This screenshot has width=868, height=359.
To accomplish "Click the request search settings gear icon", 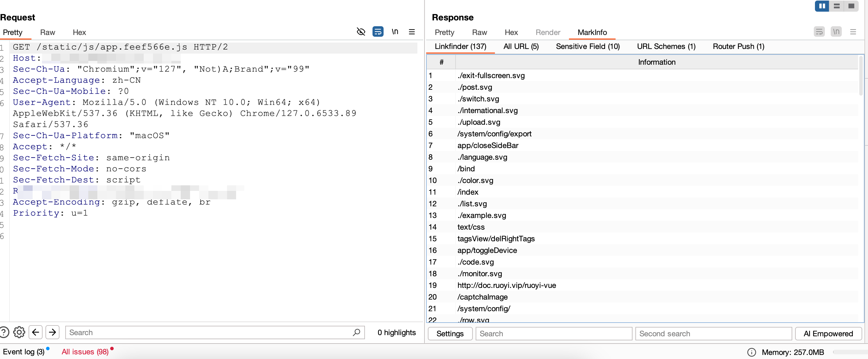I will [x=19, y=332].
